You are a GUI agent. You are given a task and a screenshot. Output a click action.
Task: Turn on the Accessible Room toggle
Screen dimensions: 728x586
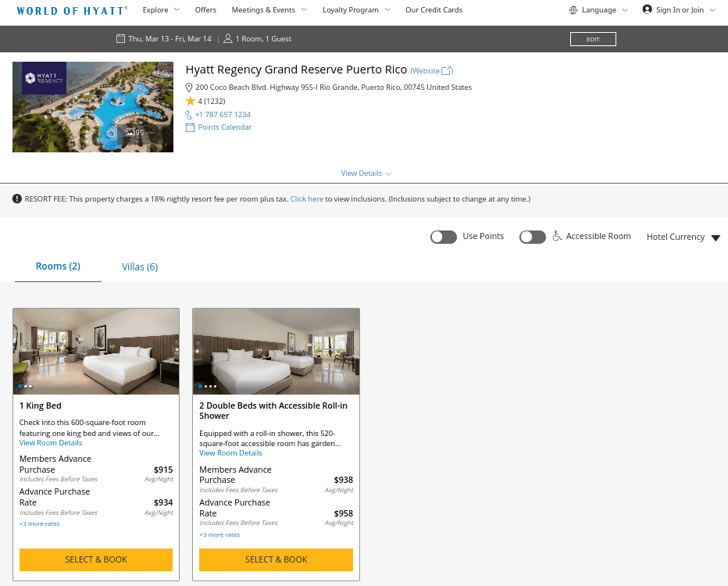pos(533,237)
